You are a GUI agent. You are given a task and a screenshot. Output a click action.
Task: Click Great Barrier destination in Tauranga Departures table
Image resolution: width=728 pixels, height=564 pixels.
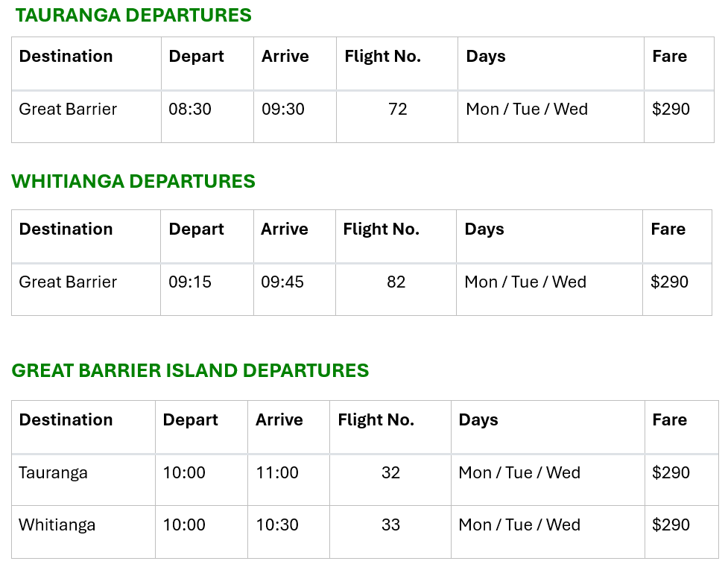coord(68,110)
